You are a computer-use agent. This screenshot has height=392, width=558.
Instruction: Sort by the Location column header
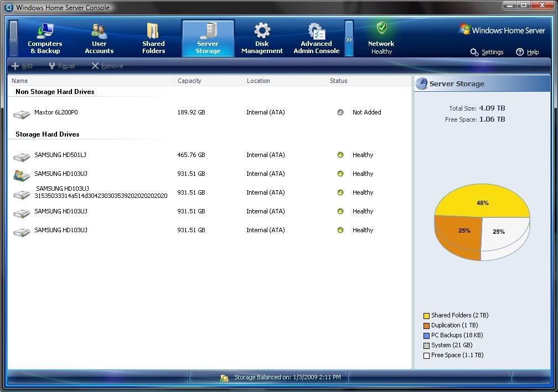(284, 81)
